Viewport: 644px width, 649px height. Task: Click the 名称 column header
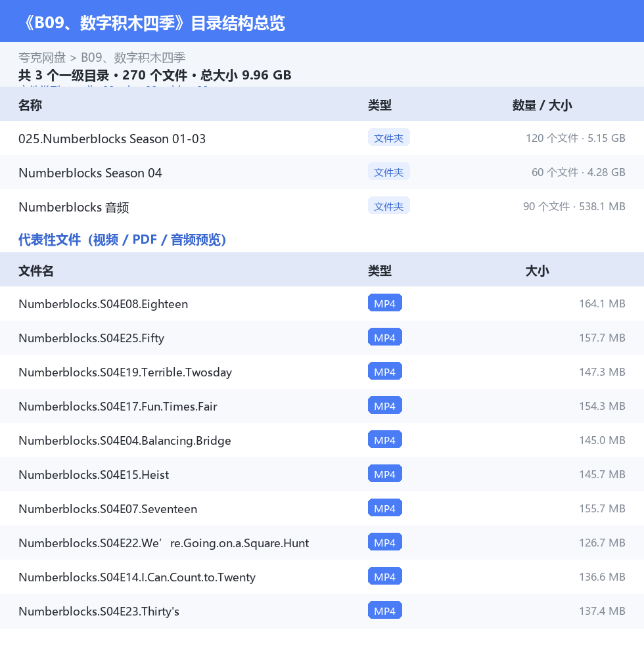pos(30,105)
